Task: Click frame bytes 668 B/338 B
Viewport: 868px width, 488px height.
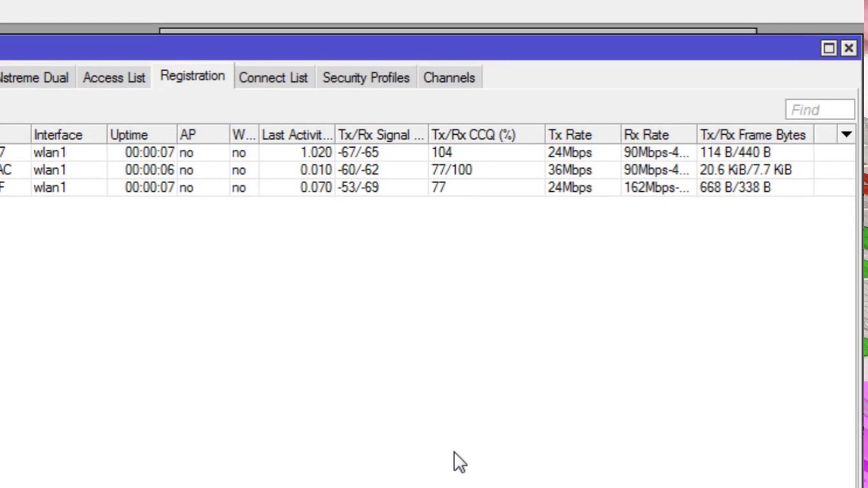Action: click(x=735, y=188)
